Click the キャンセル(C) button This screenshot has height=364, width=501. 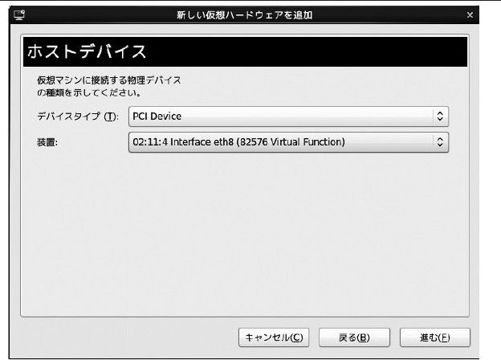click(x=274, y=338)
